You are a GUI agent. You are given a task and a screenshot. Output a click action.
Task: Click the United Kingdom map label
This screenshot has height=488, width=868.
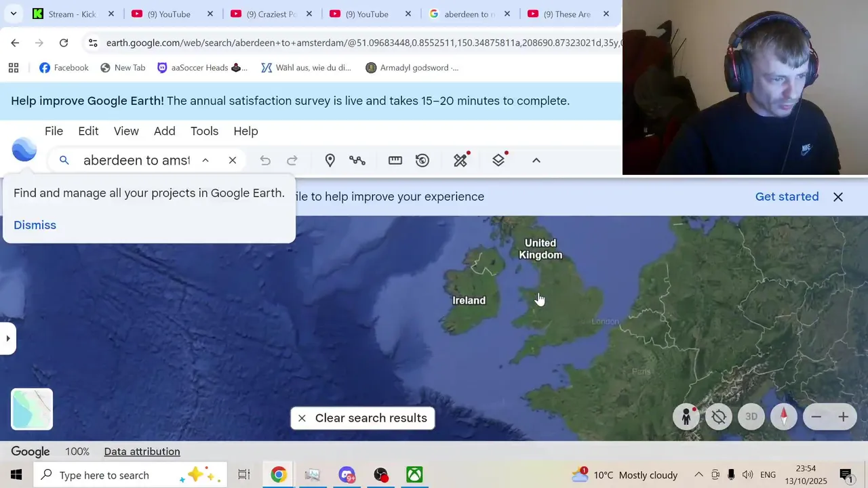[540, 249]
